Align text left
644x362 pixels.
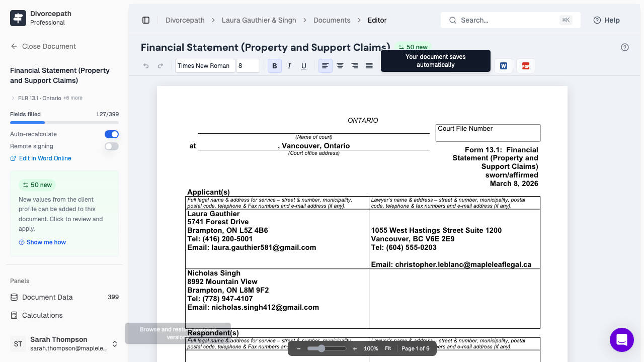pos(326,66)
